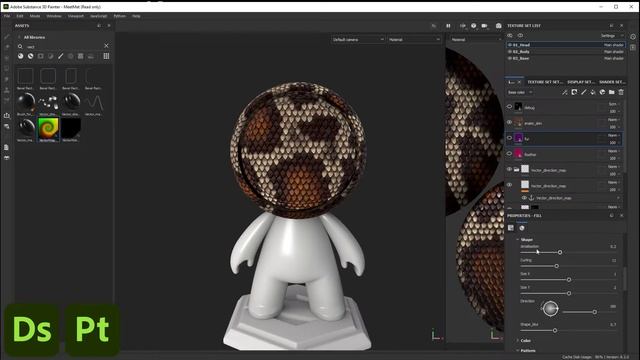Click the add mask icon in Layers
This screenshot has width=640, height=360.
pyautogui.click(x=574, y=92)
